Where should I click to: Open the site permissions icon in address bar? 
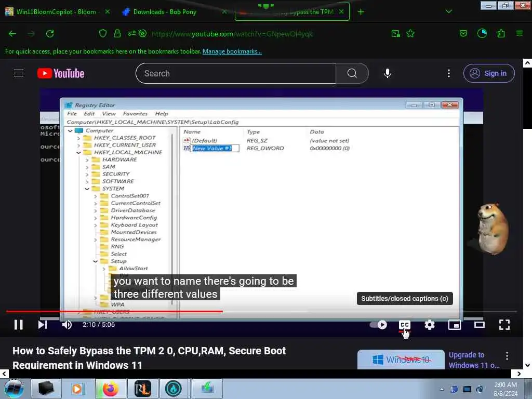pyautogui.click(x=131, y=33)
